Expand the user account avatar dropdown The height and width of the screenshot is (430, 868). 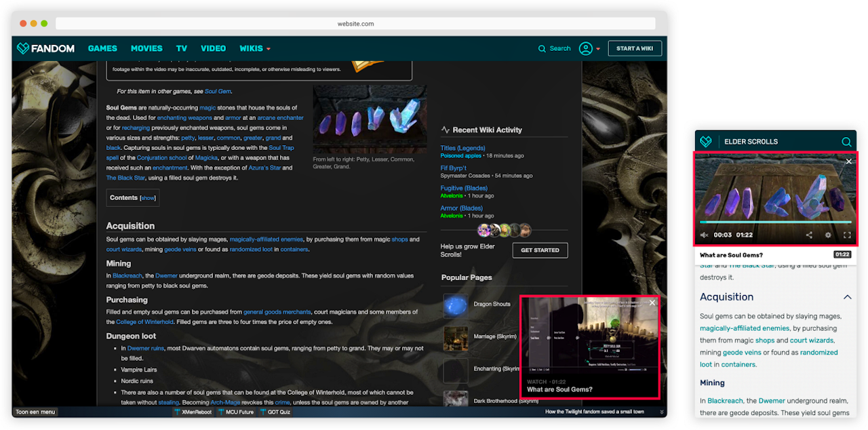(x=589, y=49)
